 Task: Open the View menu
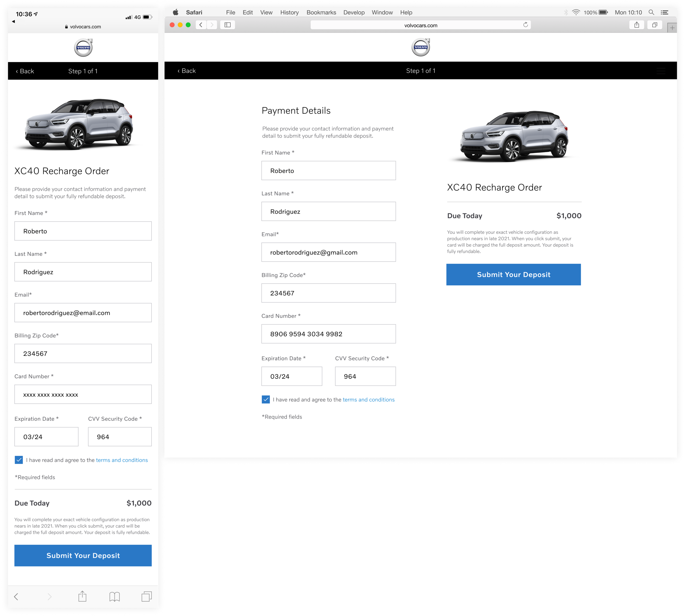coord(266,13)
